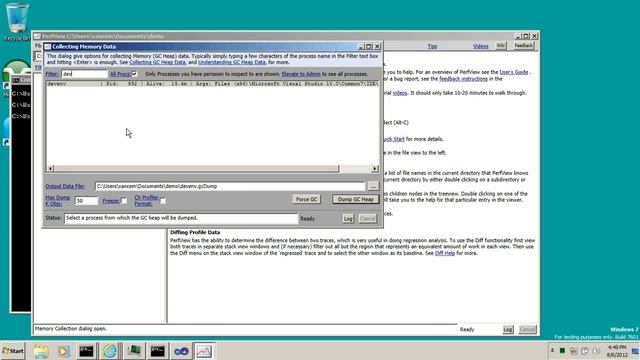Image resolution: width=640 pixels, height=360 pixels.
Task: Open Log in Collecting Memory Data dialog
Action: pyautogui.click(x=348, y=219)
